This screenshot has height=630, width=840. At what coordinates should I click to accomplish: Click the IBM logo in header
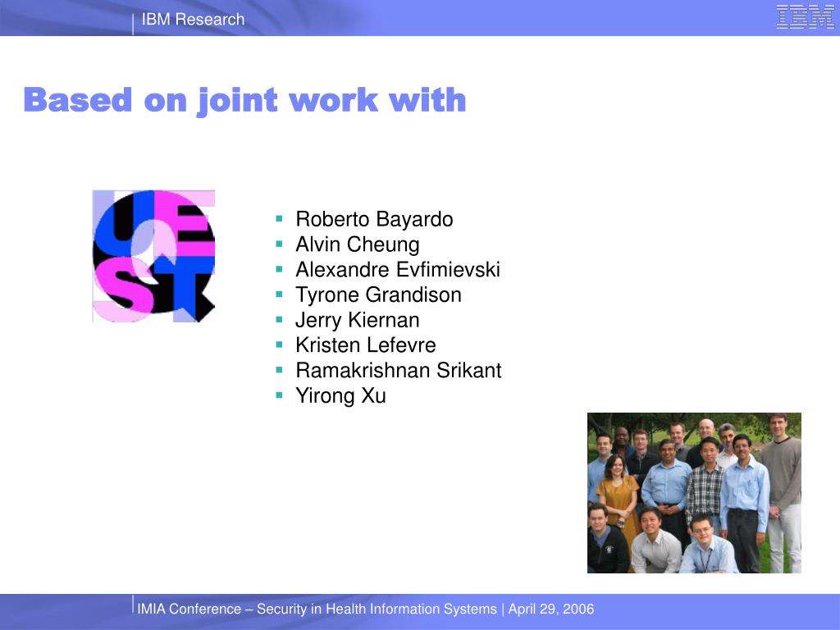pos(806,16)
